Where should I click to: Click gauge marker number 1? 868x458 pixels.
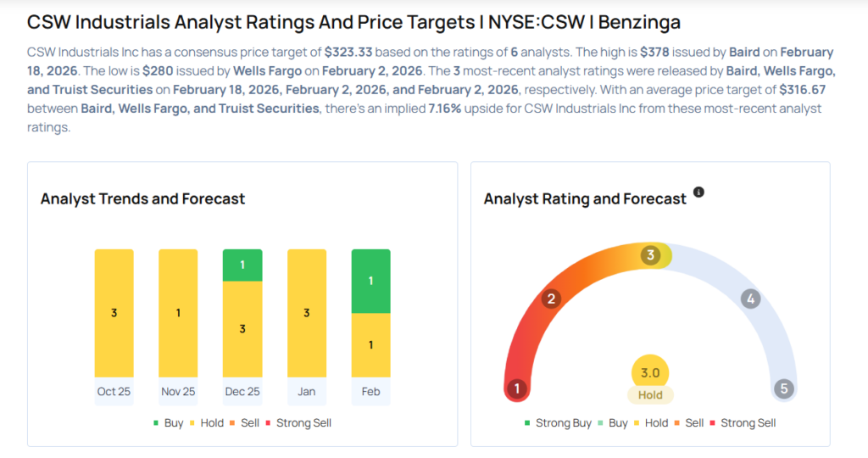(x=516, y=389)
